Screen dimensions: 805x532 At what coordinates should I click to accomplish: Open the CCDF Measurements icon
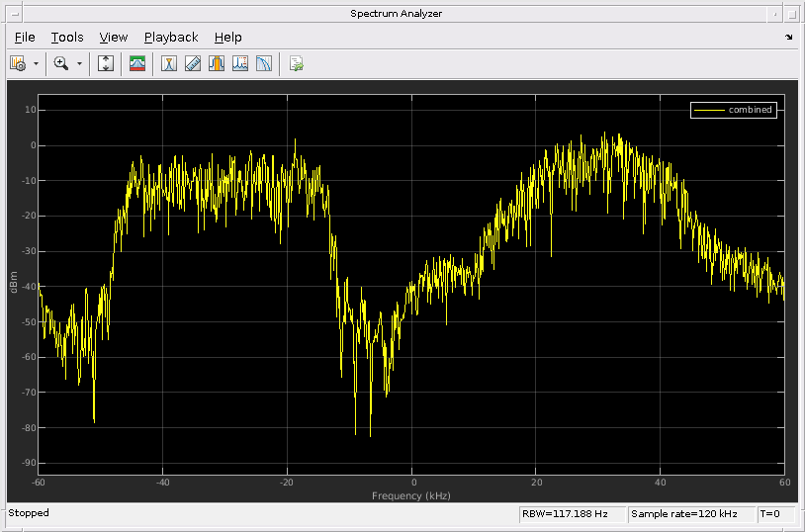point(263,63)
